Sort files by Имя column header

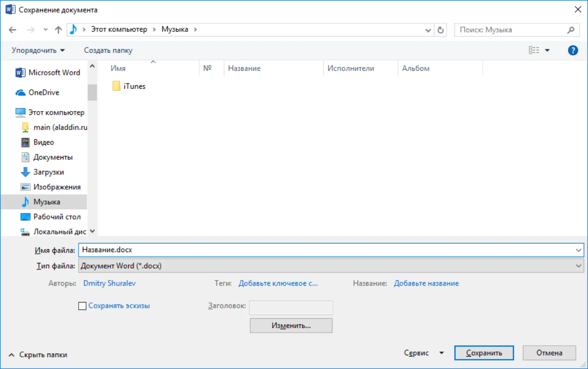pyautogui.click(x=118, y=68)
